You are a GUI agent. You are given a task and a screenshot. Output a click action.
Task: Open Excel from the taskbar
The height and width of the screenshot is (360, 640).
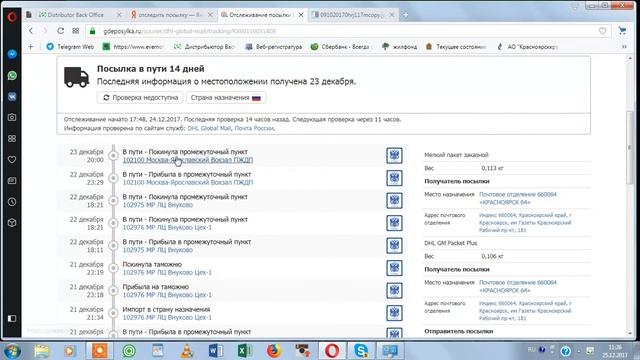(x=244, y=351)
